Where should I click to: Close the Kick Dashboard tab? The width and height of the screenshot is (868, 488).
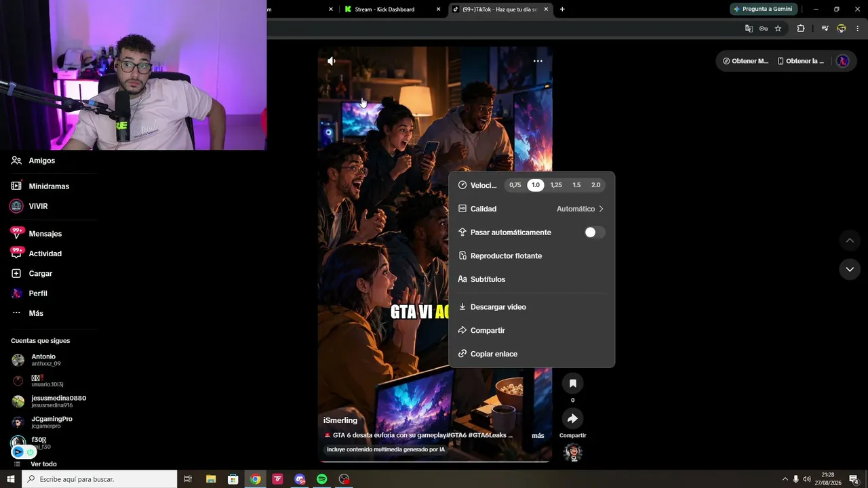[x=438, y=9]
